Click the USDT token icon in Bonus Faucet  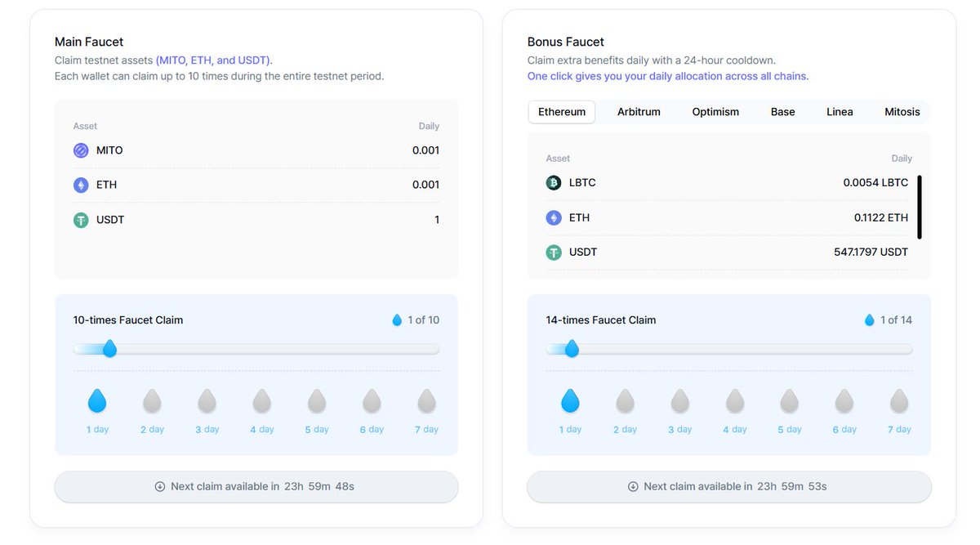point(554,252)
